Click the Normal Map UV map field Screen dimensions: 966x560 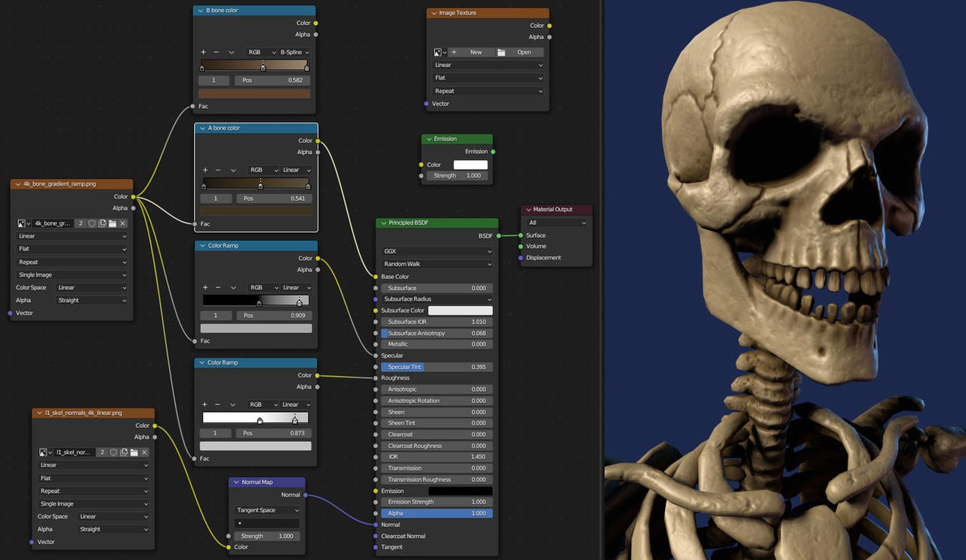pos(267,523)
